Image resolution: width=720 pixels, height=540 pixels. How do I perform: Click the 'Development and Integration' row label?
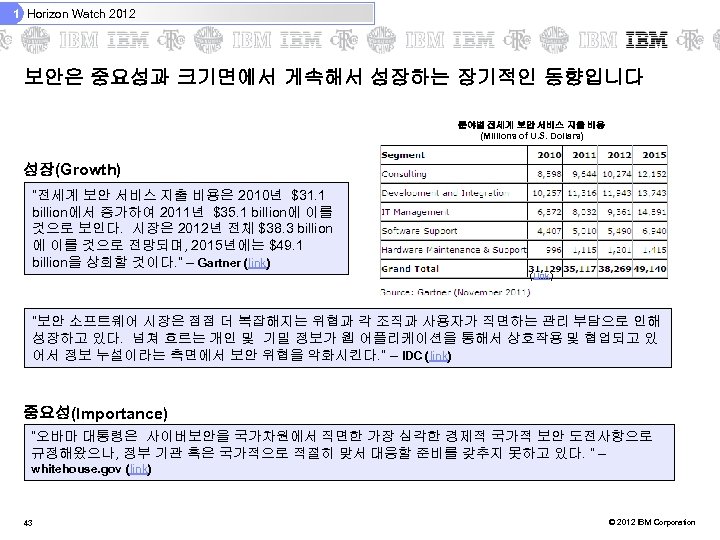pos(445,193)
